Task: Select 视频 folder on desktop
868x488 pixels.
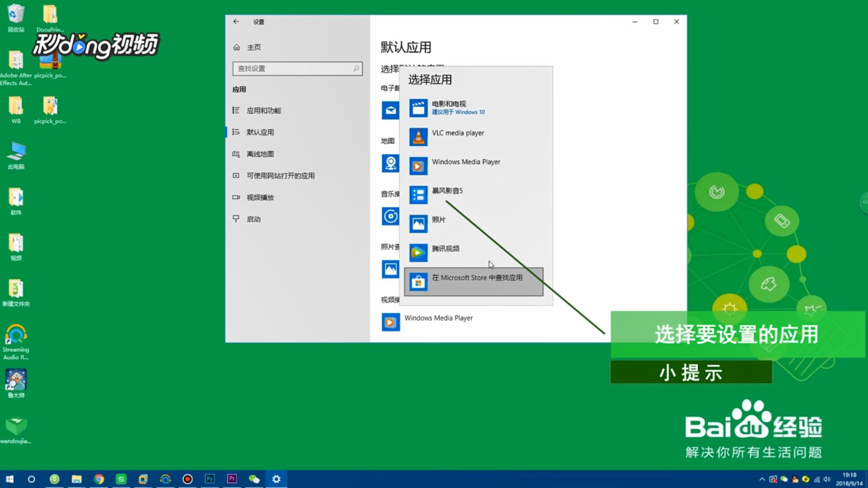Action: pos(16,247)
